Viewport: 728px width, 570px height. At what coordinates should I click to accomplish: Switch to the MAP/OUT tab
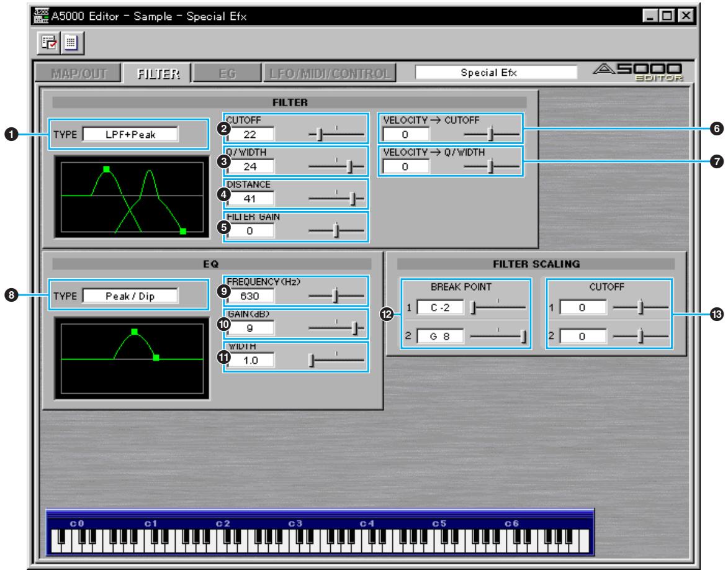coord(79,73)
